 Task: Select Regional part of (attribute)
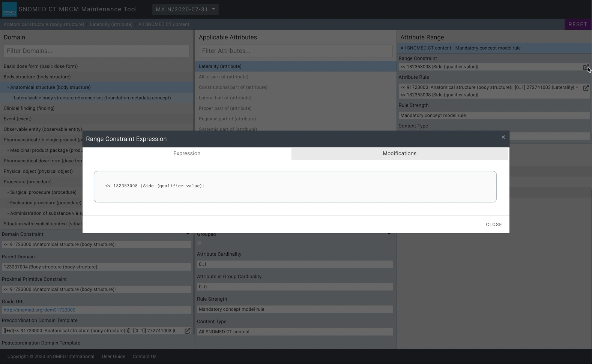point(296,119)
